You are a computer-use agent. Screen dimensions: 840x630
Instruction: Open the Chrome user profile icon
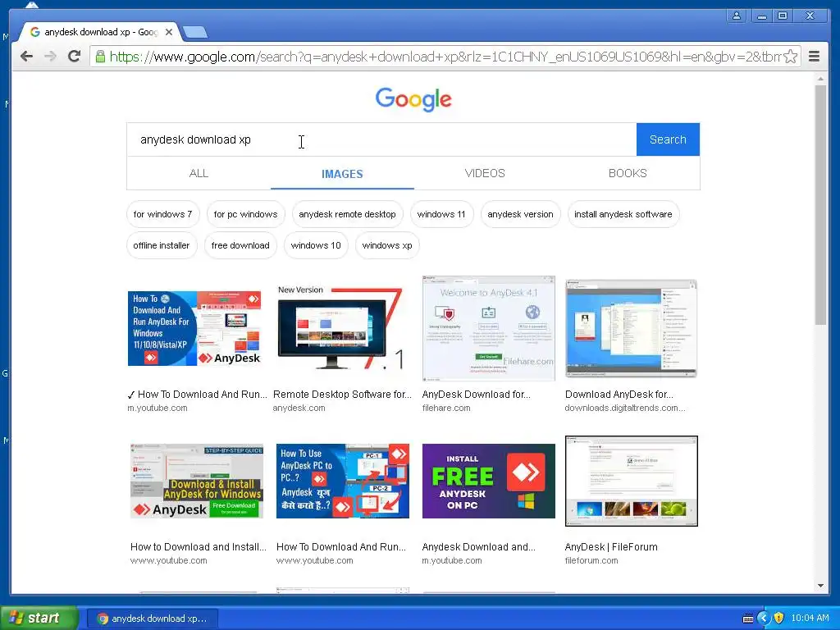(x=737, y=16)
